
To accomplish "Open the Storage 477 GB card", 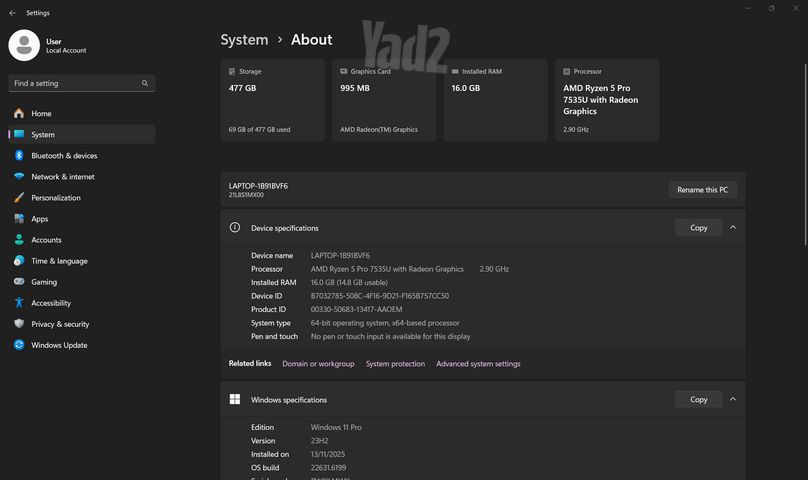I will (273, 100).
